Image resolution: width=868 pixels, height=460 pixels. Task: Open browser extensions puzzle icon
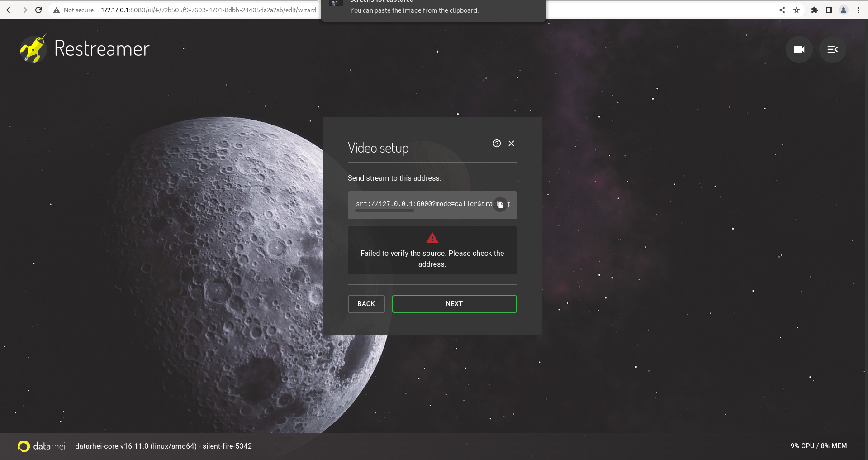[x=814, y=10]
